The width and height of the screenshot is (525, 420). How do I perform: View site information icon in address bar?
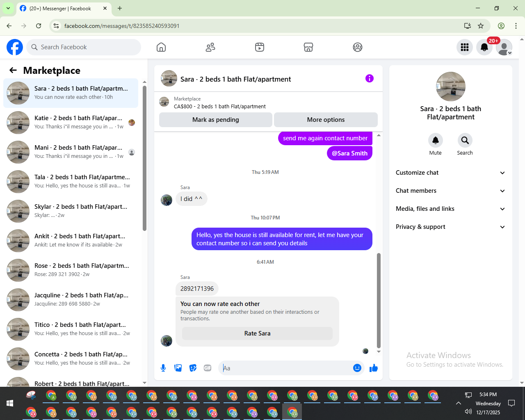(56, 26)
